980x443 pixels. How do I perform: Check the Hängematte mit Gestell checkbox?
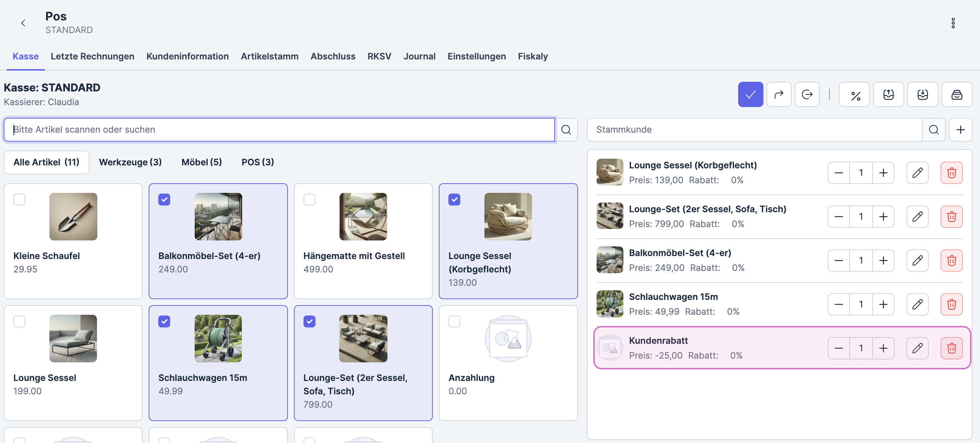pos(309,200)
